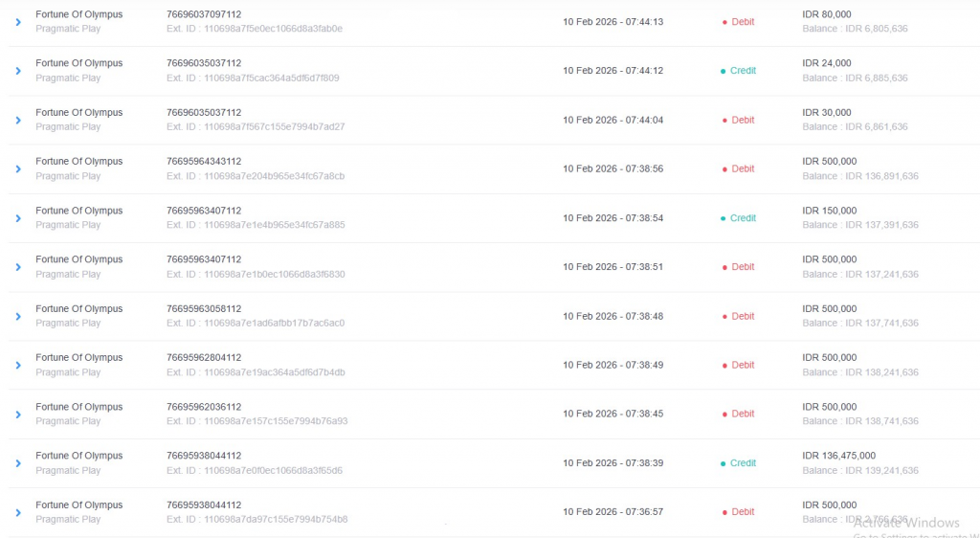
Task: Click Ext. ID ending in b7ac6ac0
Action: tap(256, 324)
